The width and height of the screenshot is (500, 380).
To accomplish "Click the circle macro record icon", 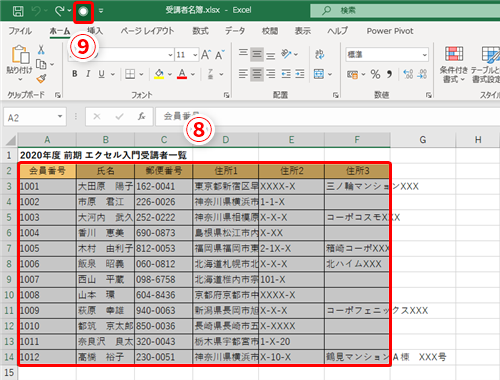I will [x=83, y=12].
